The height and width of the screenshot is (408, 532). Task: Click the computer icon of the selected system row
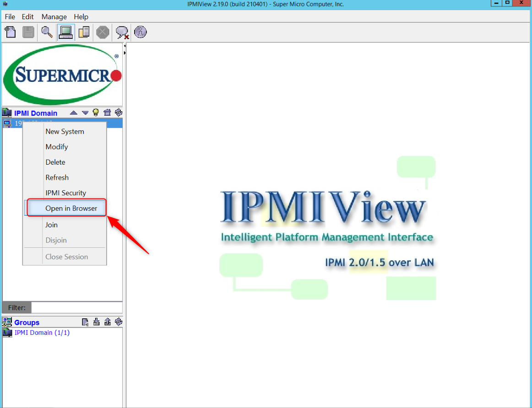[x=7, y=123]
